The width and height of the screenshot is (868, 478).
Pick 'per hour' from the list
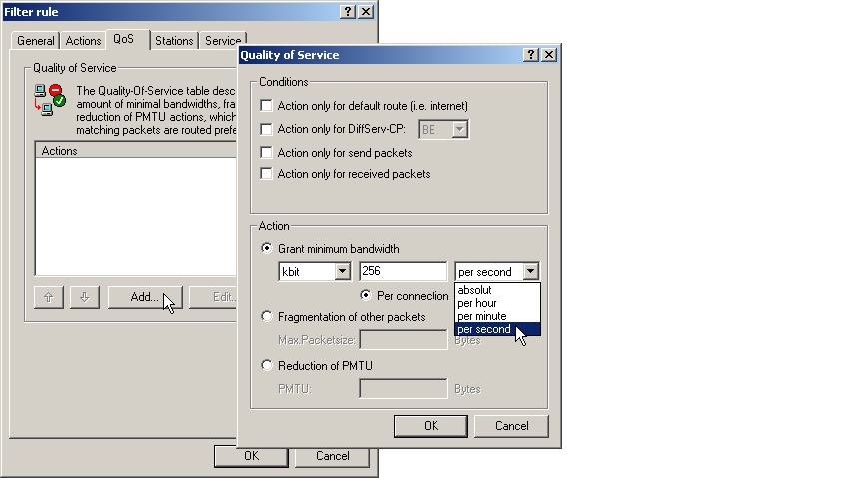click(477, 303)
